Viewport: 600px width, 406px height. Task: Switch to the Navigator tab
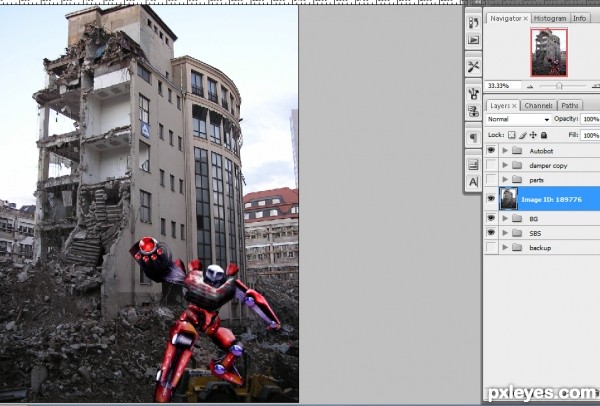coord(506,18)
